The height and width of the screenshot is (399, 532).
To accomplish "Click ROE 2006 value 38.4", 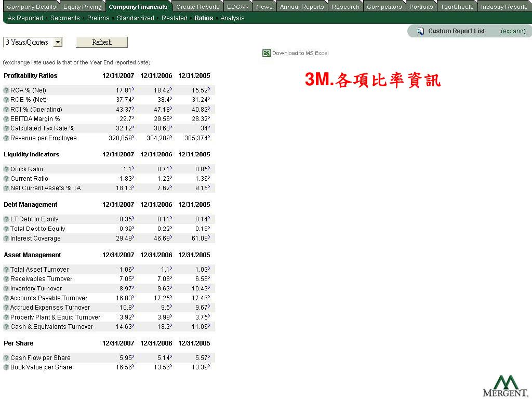I will pyautogui.click(x=165, y=100).
